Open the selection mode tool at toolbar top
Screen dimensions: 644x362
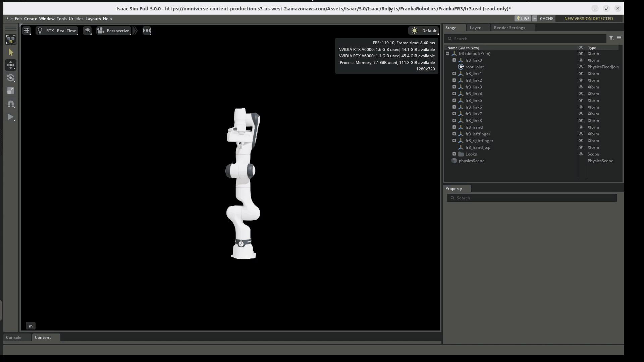click(11, 40)
